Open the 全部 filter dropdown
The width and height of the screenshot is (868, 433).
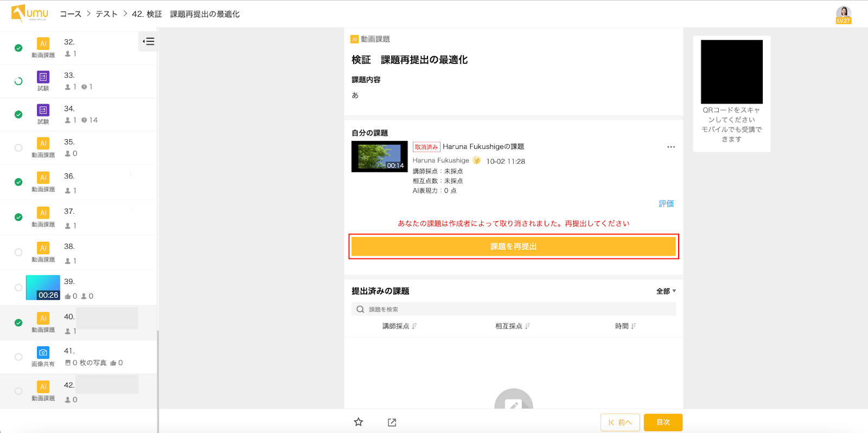pyautogui.click(x=666, y=291)
